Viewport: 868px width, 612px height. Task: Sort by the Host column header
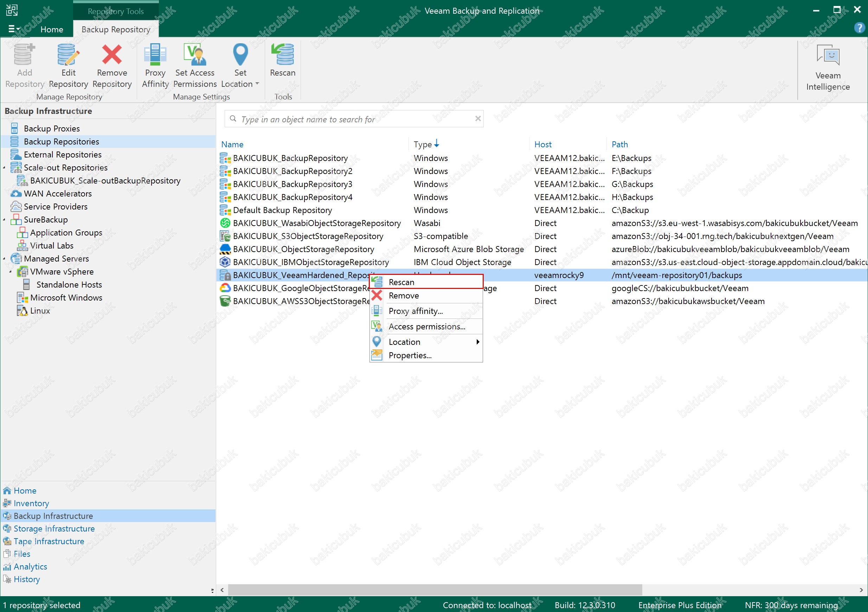[543, 144]
